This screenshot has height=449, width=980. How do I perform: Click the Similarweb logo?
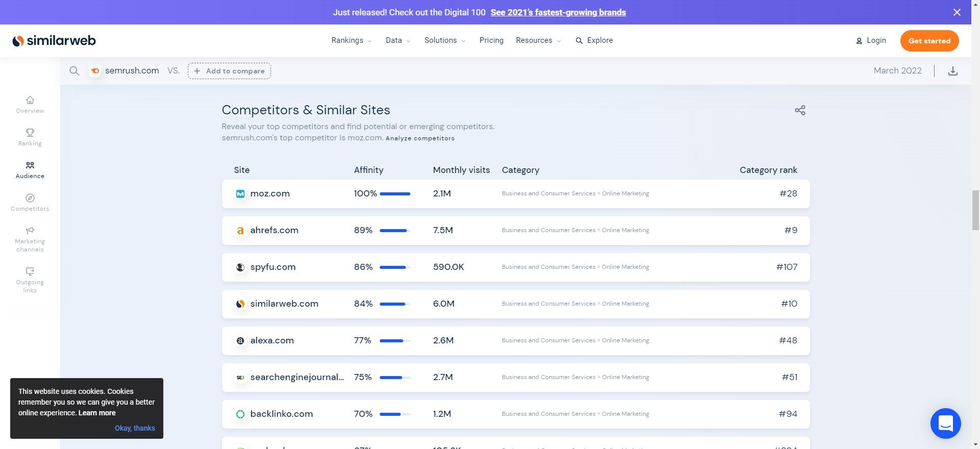coord(54,41)
